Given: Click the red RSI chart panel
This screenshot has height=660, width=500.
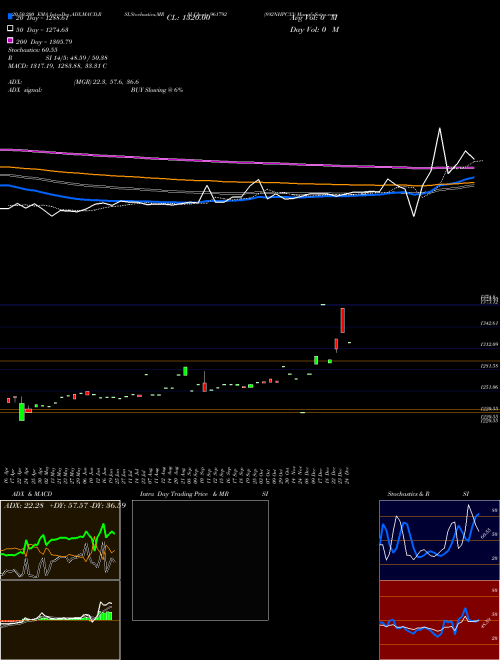Looking at the screenshot, I should pos(439,620).
